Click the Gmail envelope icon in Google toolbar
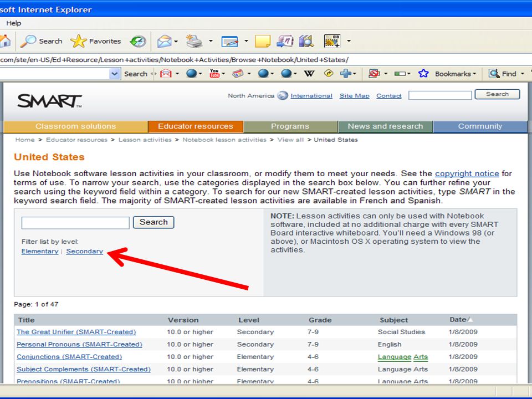The height and width of the screenshot is (399, 532). coord(166,73)
